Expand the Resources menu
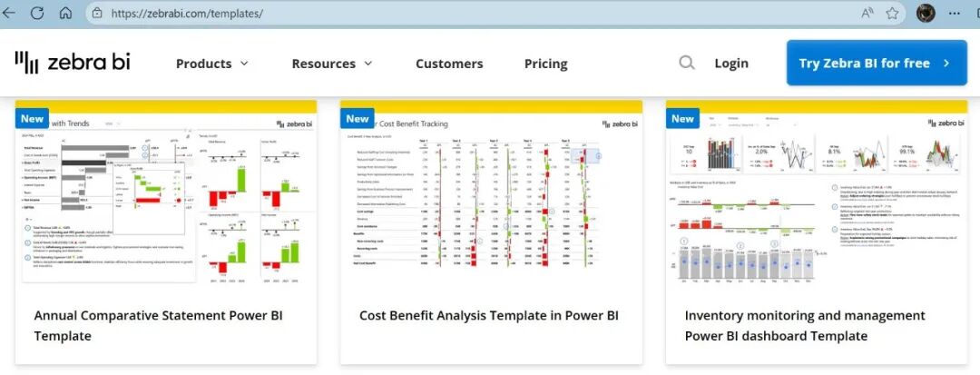 pyautogui.click(x=332, y=64)
